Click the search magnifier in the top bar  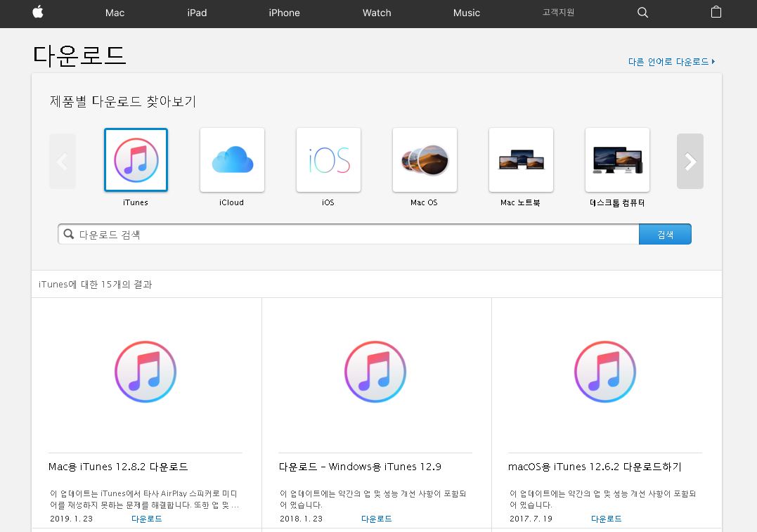pyautogui.click(x=642, y=13)
